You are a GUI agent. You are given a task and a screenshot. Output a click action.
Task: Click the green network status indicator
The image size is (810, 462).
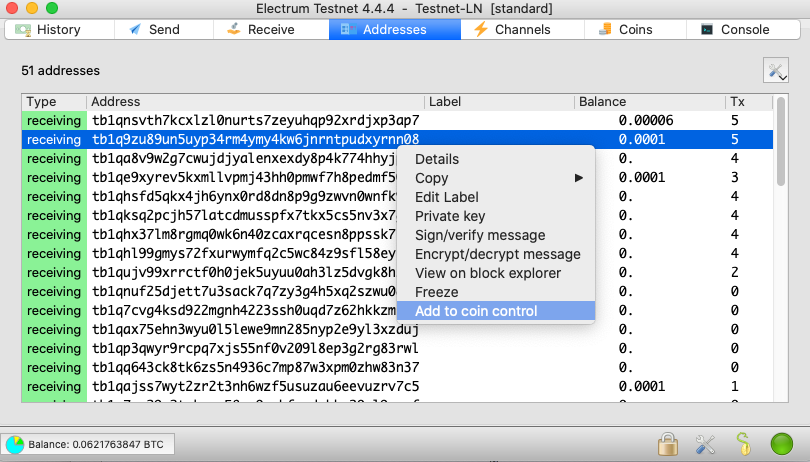tap(782, 444)
